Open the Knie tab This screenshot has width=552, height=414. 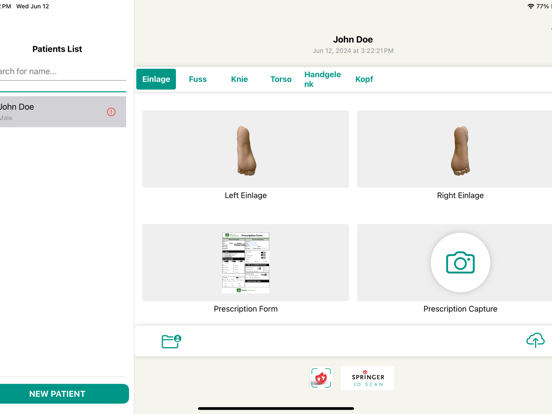coord(239,79)
